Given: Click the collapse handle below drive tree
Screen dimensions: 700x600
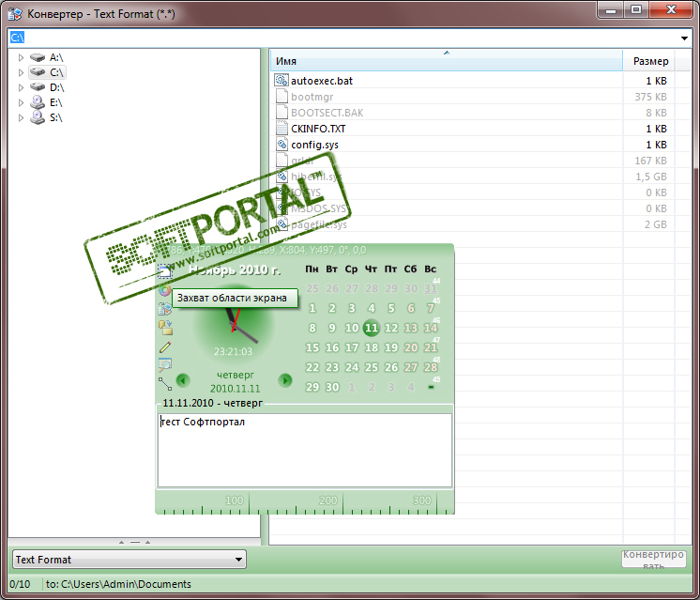Looking at the screenshot, I should click(134, 542).
